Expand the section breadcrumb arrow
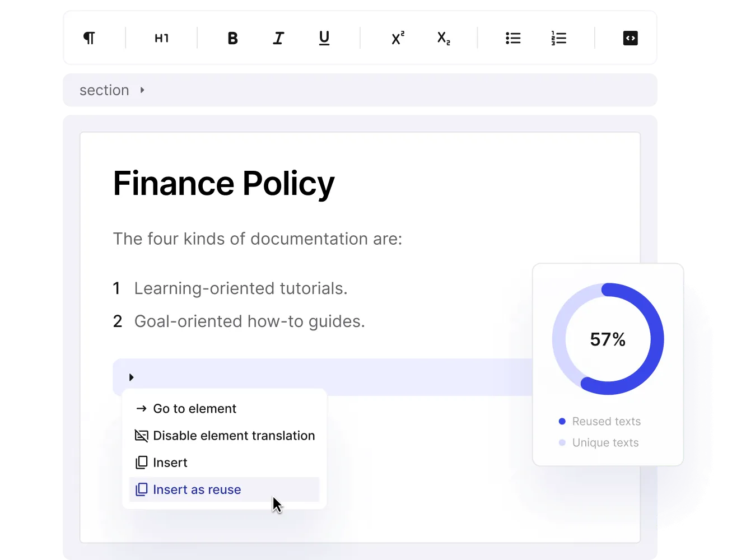This screenshot has height=560, width=746. click(142, 90)
